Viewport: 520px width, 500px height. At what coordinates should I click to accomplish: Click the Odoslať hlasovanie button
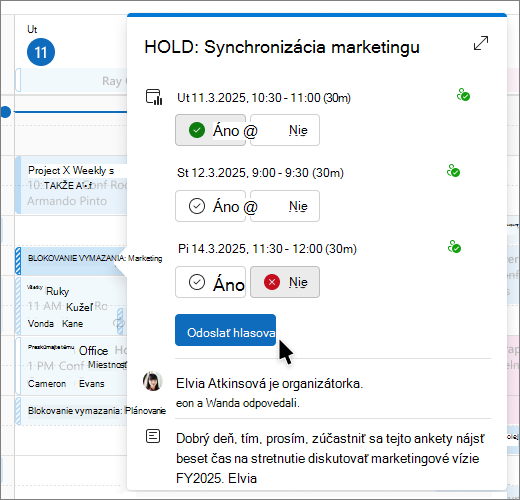225,330
